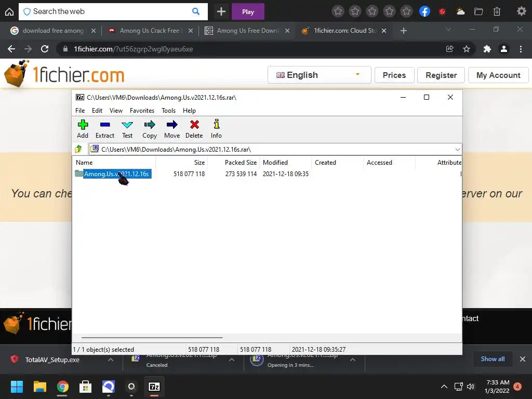Viewport: 532px width, 399px height.
Task: Expand the 7-Zip path history dropdown
Action: coord(457,149)
